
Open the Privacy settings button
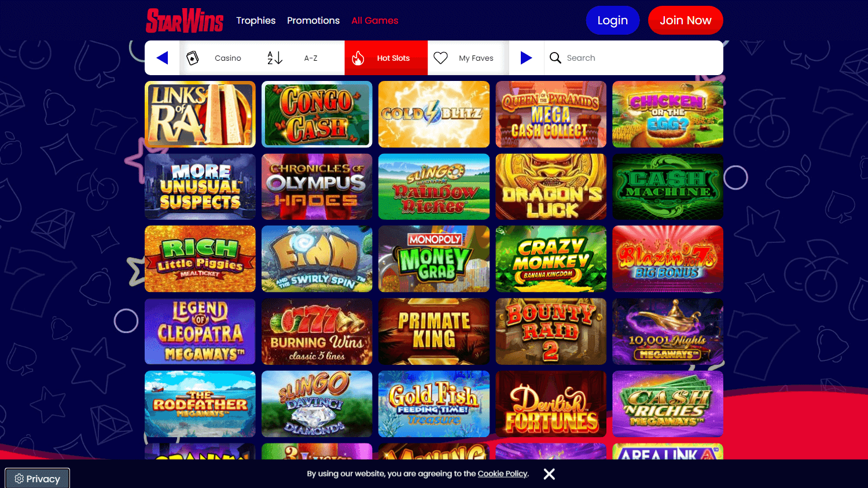[38, 478]
